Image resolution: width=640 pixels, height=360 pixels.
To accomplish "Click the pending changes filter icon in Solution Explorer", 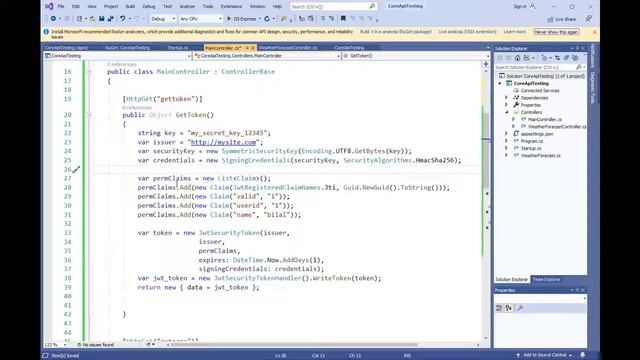I will point(544,58).
